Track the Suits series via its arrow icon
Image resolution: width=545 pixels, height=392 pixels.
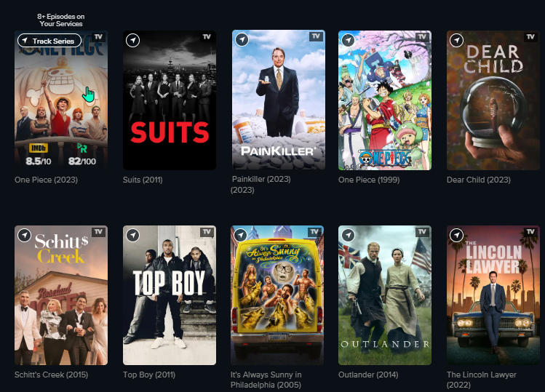(132, 40)
